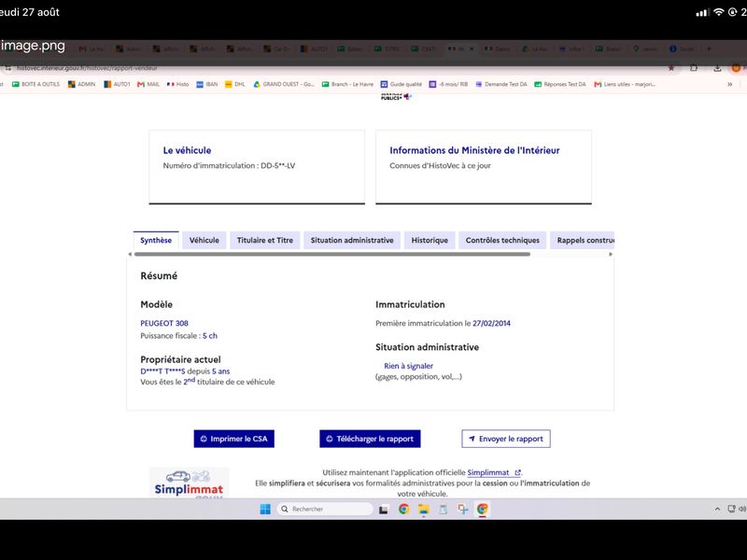
Task: Switch to the Véhicule tab
Action: pos(204,241)
